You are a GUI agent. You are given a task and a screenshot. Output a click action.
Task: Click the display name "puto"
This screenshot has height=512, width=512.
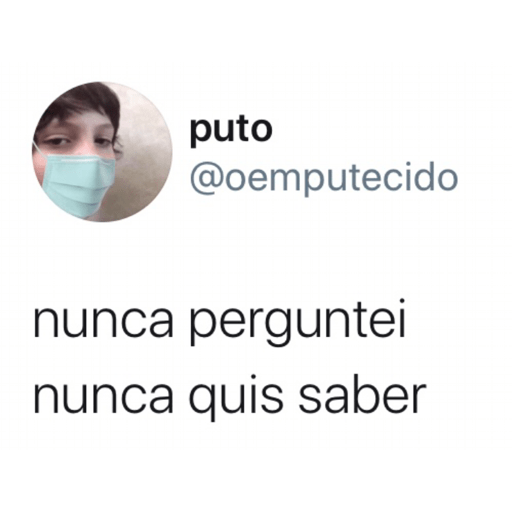pos(231,130)
